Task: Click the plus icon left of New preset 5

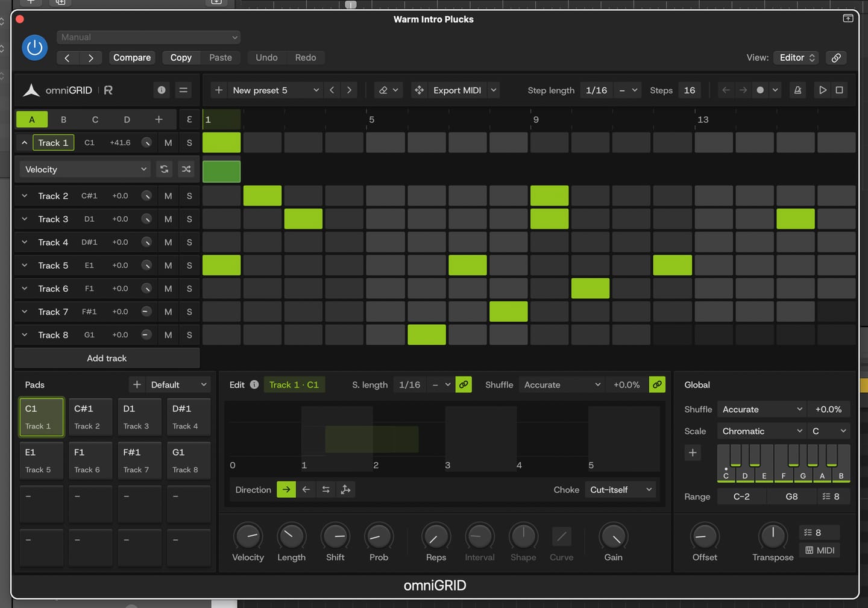Action: [x=219, y=90]
